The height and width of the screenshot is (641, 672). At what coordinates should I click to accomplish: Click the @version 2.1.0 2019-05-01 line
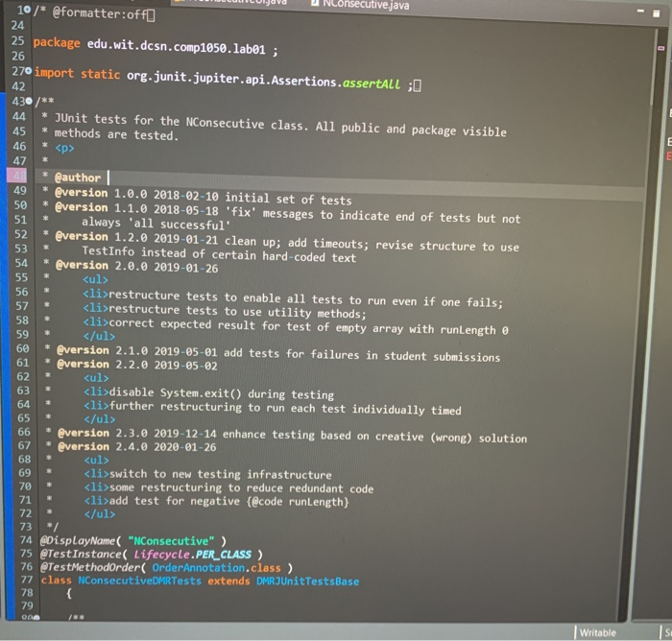(x=278, y=354)
